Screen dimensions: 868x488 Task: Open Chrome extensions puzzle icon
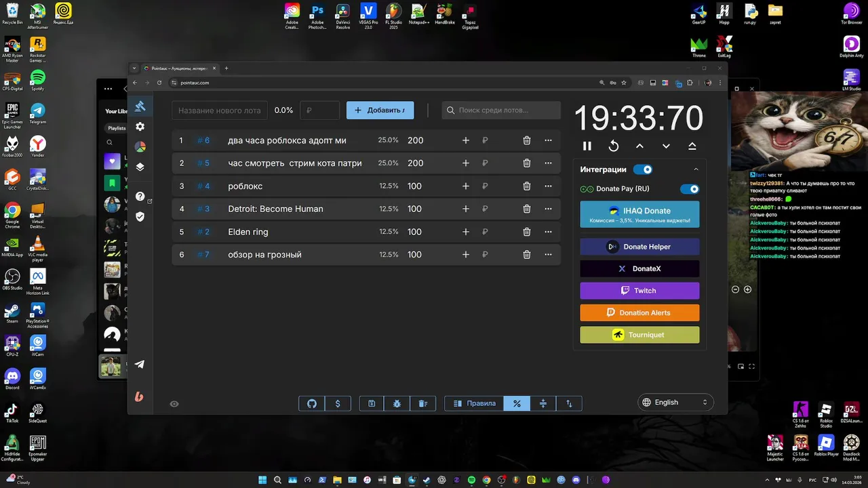pyautogui.click(x=690, y=83)
